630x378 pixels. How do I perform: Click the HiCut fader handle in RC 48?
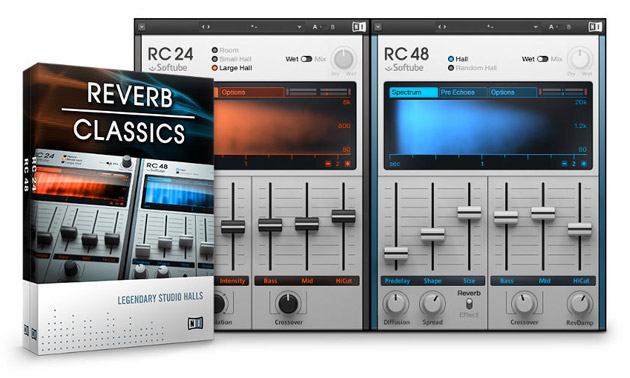(x=580, y=229)
